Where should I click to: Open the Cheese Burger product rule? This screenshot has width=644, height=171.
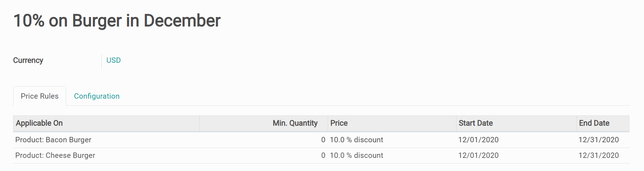pyautogui.click(x=55, y=155)
